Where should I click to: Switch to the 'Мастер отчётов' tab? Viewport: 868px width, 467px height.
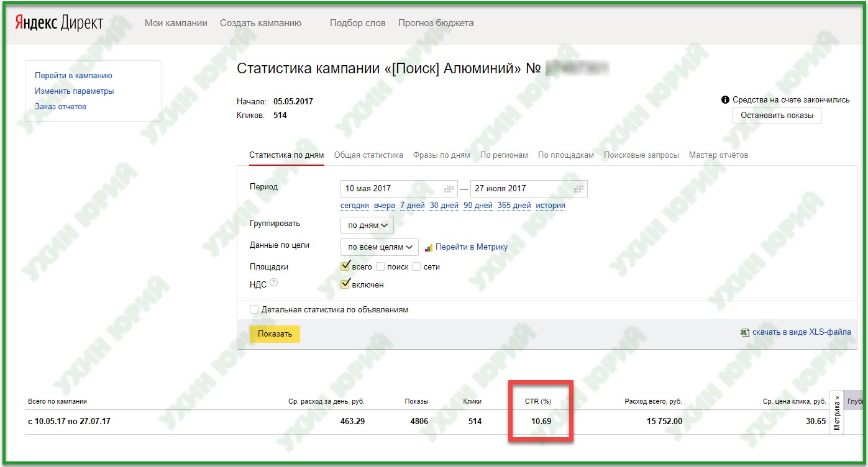[x=718, y=155]
